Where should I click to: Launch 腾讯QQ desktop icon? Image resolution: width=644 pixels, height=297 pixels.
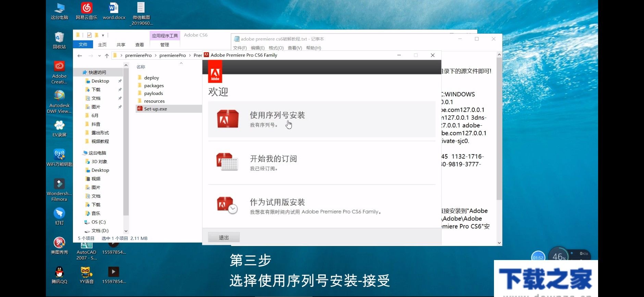click(59, 275)
